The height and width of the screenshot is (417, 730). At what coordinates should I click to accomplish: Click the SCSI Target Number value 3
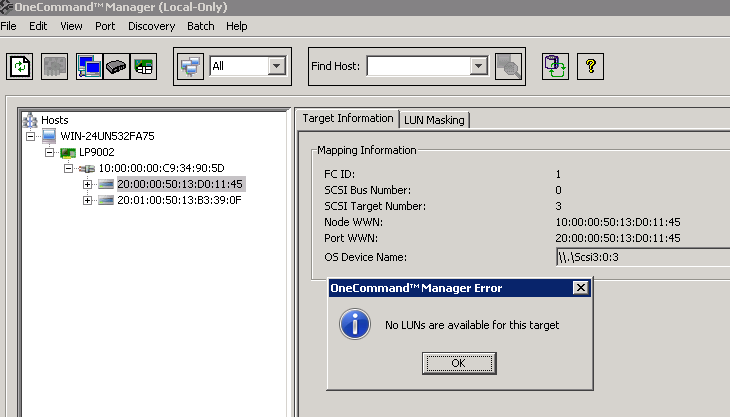click(x=558, y=206)
